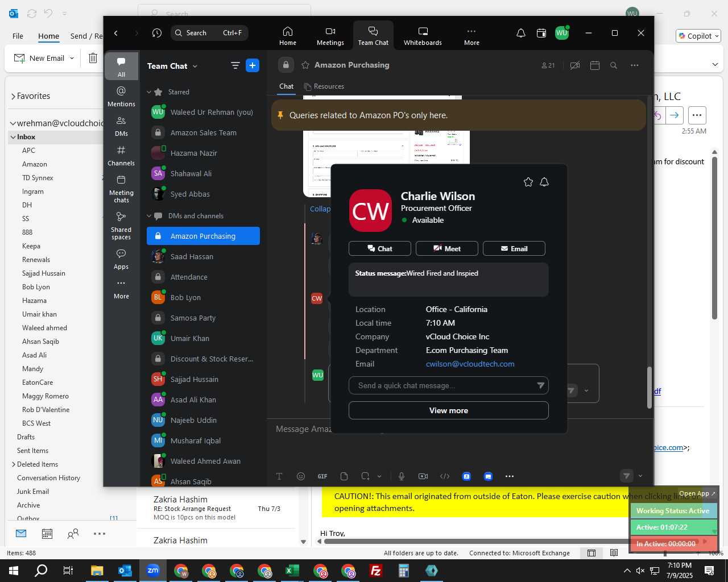Expand Team Chat dropdown arrow

coord(195,66)
